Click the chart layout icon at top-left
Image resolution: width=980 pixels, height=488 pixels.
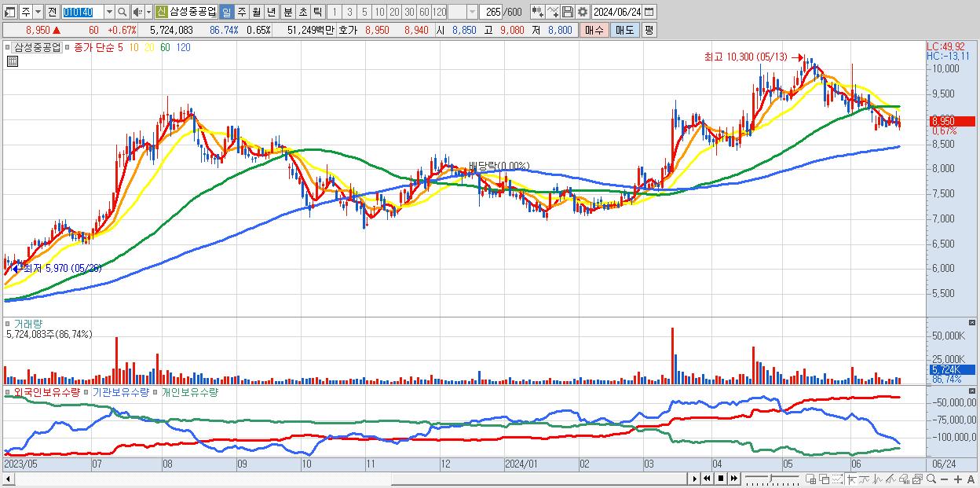pyautogui.click(x=10, y=12)
